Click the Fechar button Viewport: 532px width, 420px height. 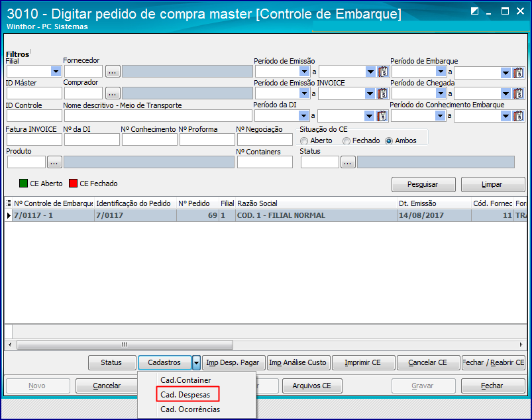coord(493,386)
